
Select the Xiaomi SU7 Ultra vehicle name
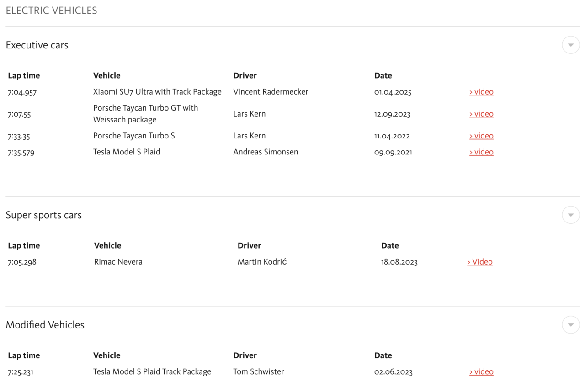pyautogui.click(x=157, y=92)
